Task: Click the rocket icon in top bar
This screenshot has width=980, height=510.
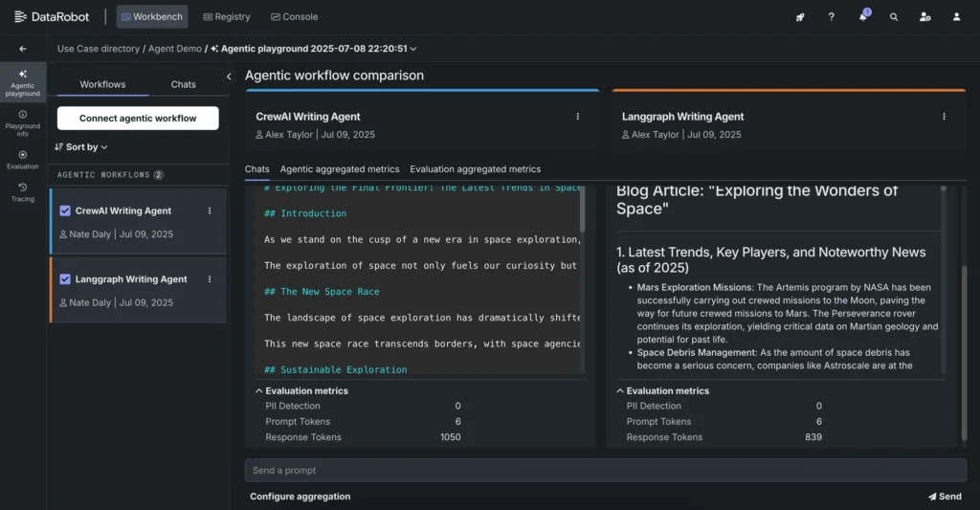Action: tap(800, 17)
